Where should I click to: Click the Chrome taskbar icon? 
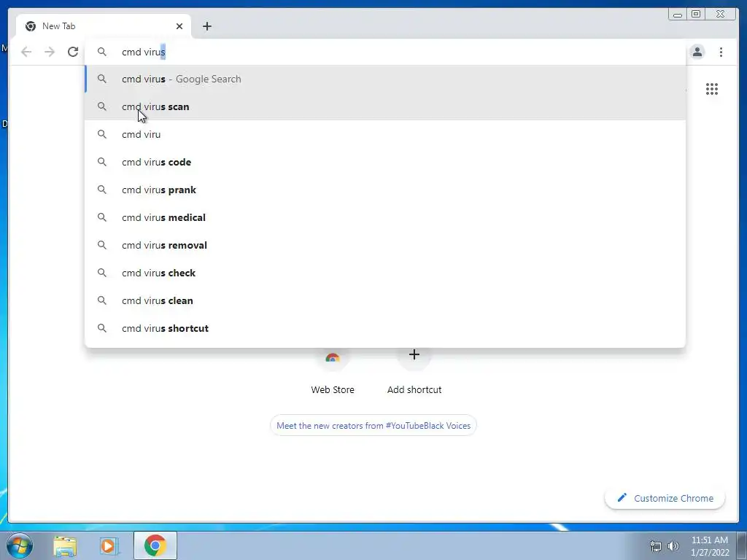[x=155, y=545]
